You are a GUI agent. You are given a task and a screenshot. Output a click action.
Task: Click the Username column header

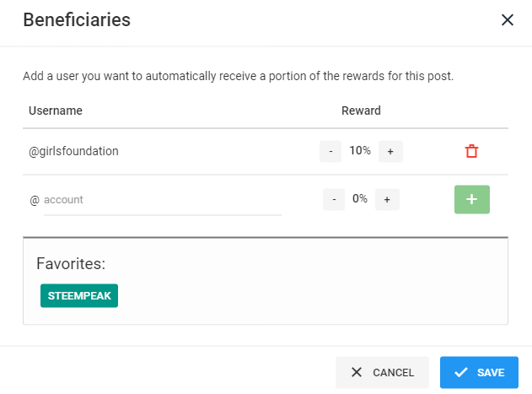click(x=56, y=111)
